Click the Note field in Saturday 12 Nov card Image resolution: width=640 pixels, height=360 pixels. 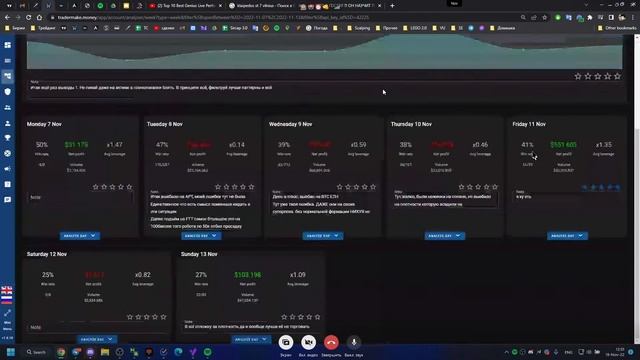tap(97, 327)
